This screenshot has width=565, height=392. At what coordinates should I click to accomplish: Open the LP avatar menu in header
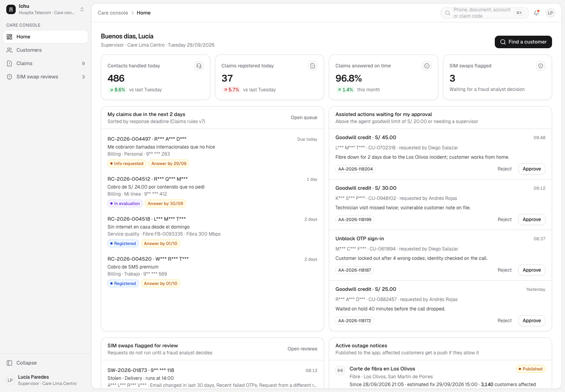click(550, 13)
